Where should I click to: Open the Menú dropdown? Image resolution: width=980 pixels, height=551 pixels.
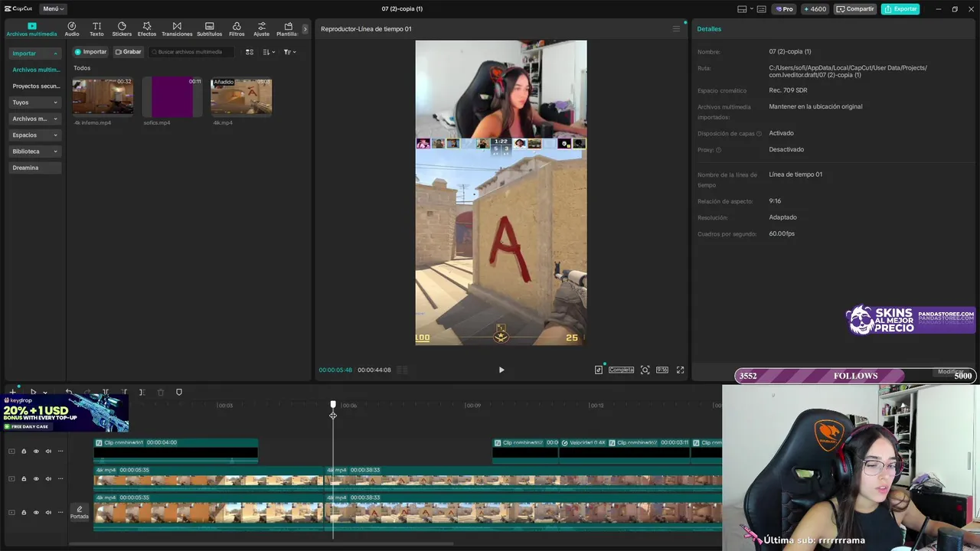click(53, 9)
